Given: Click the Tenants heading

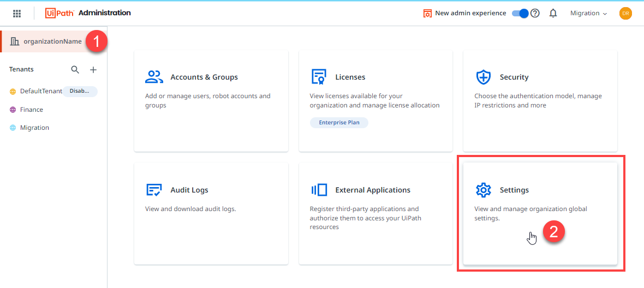Looking at the screenshot, I should click(x=21, y=69).
